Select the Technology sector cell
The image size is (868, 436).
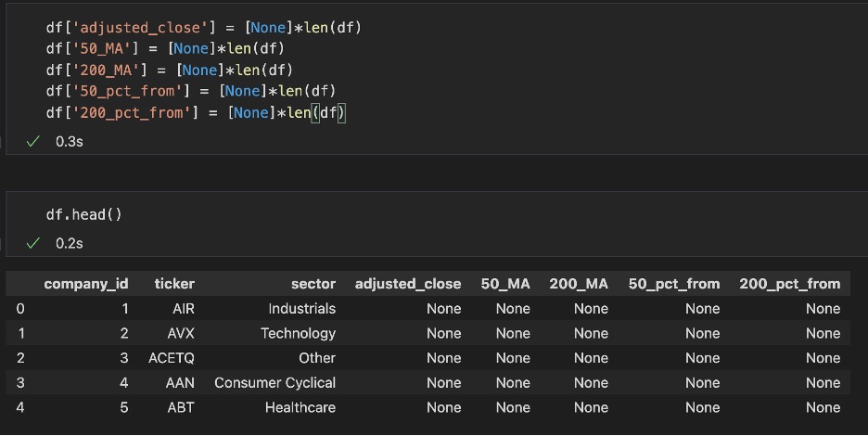tap(299, 334)
